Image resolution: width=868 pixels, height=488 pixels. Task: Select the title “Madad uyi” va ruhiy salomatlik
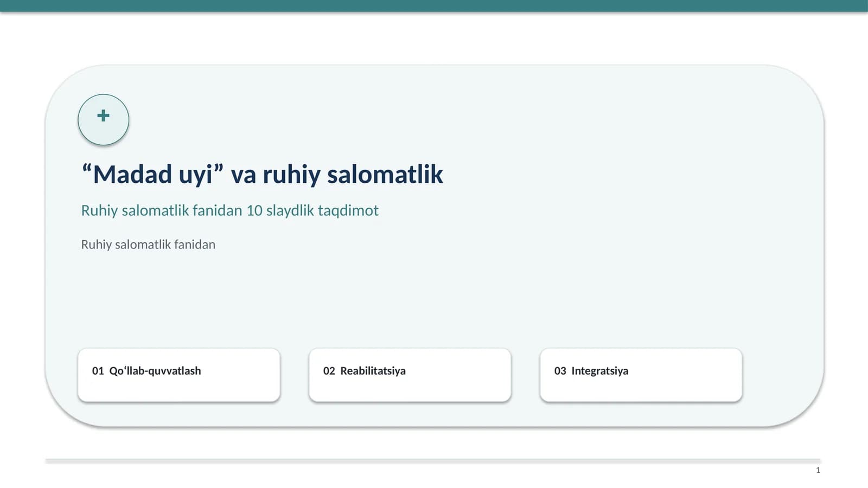click(262, 175)
